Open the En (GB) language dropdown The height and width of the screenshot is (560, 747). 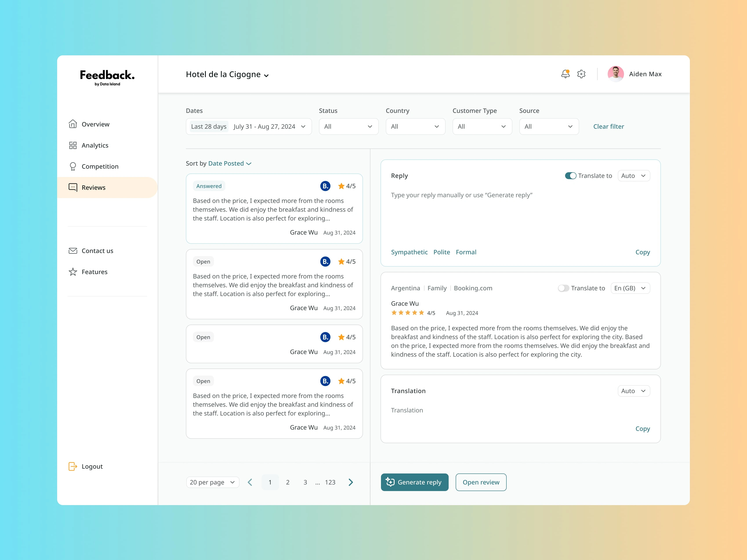(630, 288)
